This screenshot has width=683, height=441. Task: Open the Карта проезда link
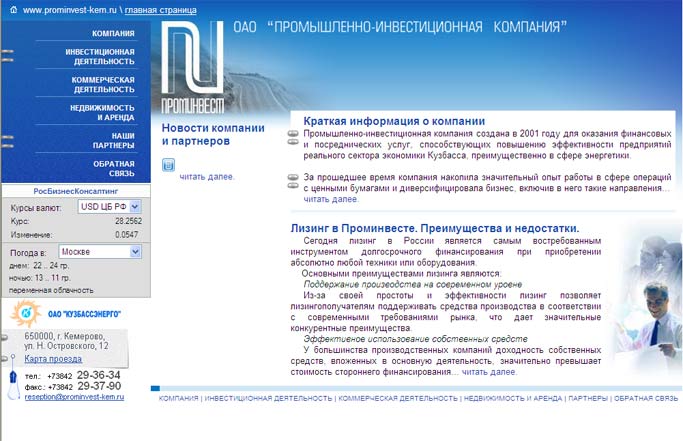coord(53,359)
